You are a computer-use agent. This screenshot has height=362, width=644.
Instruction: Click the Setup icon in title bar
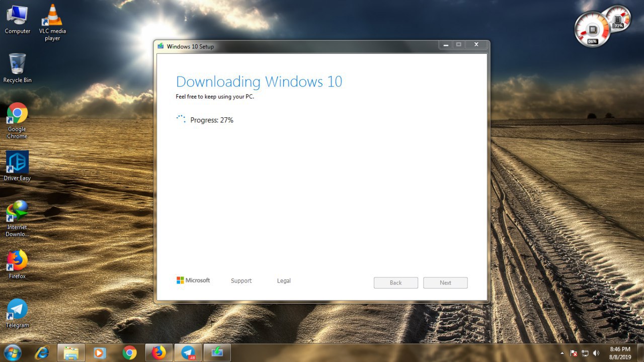pyautogui.click(x=160, y=46)
